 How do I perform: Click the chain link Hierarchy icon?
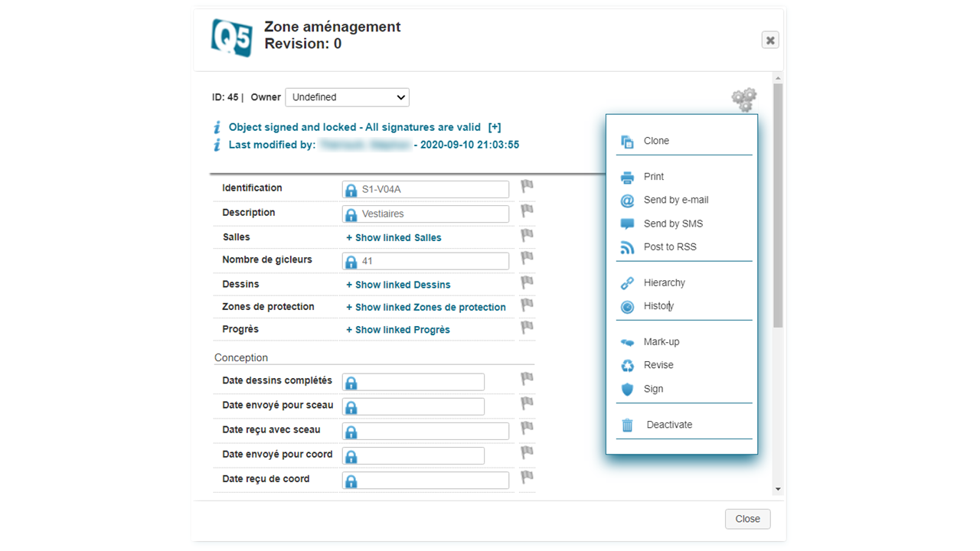coord(627,283)
